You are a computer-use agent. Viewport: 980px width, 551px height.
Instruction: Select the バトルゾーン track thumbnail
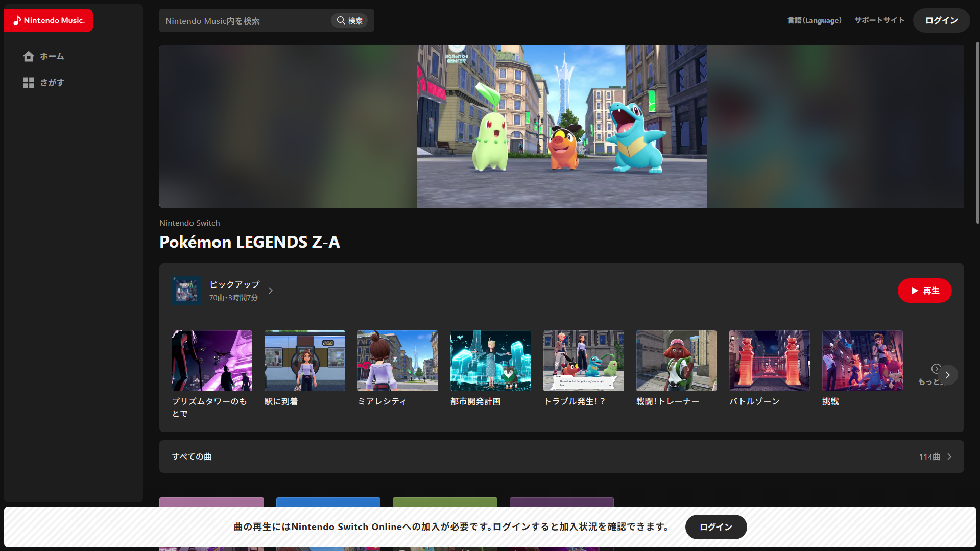click(x=770, y=361)
